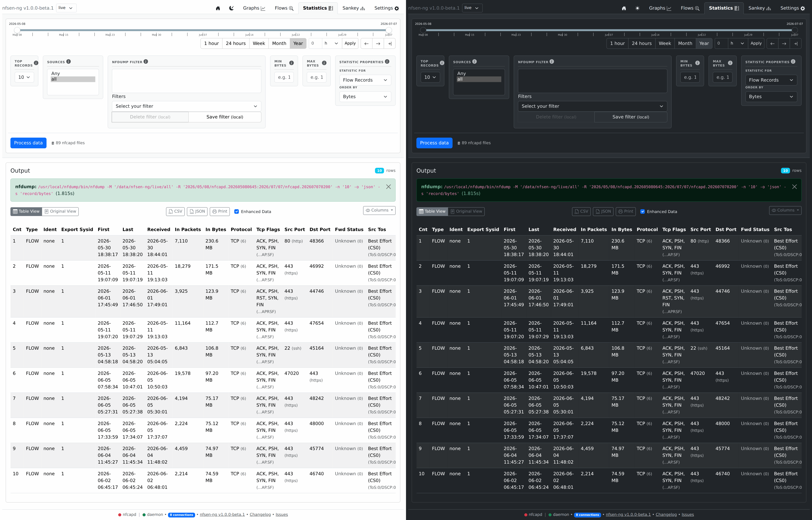
Task: Open Columns visibility menu in light panel
Action: [379, 210]
